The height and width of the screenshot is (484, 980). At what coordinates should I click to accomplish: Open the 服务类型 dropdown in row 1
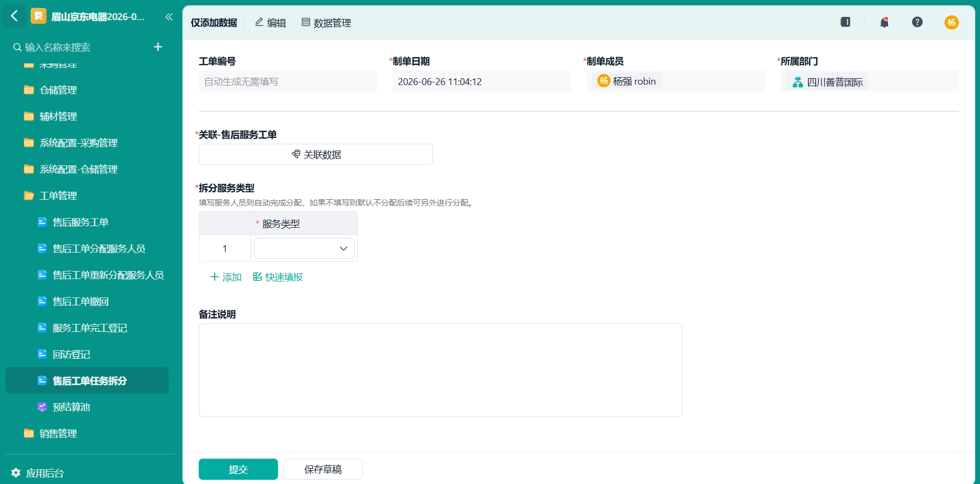pos(304,248)
